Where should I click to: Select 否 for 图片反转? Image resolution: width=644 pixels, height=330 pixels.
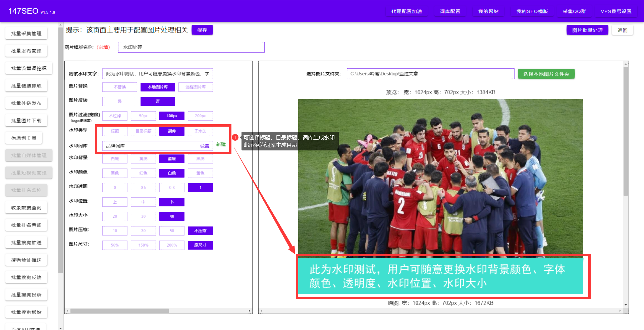click(x=158, y=102)
